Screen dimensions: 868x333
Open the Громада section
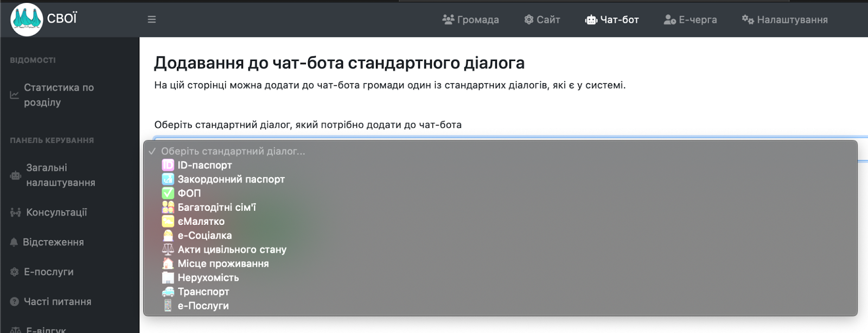coord(470,20)
